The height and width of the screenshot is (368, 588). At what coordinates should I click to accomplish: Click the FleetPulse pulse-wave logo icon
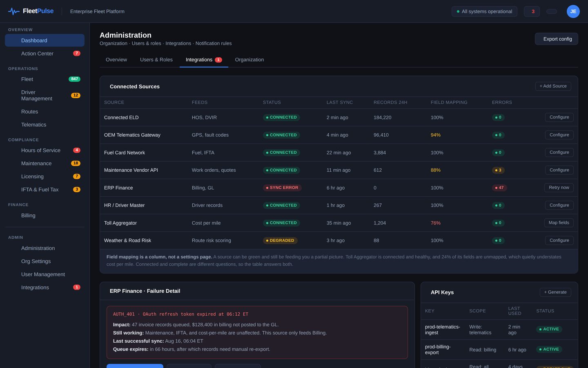[x=14, y=11]
